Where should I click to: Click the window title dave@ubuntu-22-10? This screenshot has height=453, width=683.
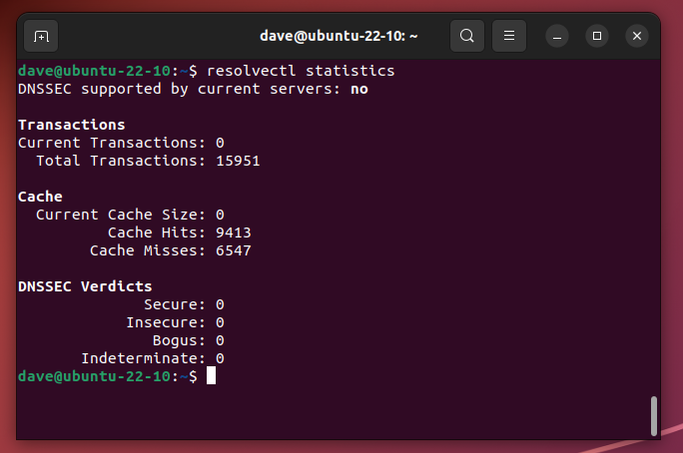(338, 36)
